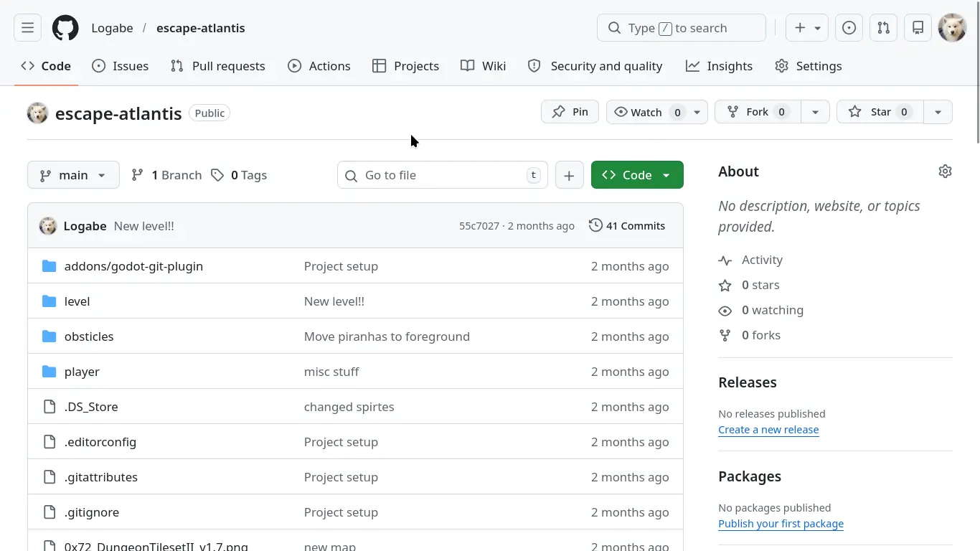The height and width of the screenshot is (551, 980).
Task: Open the misc stuff commit message
Action: (x=331, y=372)
